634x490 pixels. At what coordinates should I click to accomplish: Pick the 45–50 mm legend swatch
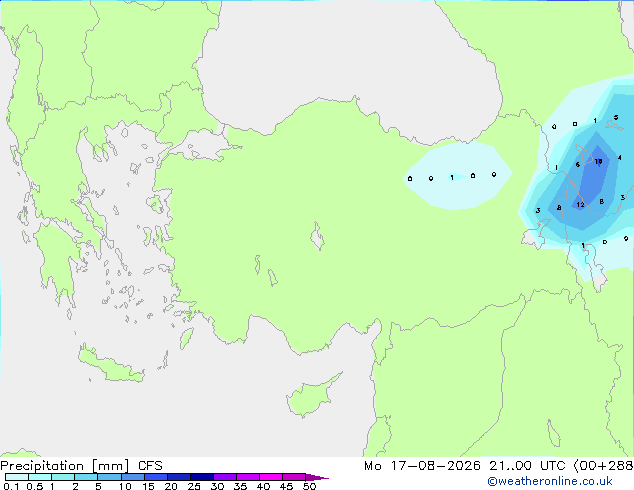pos(294,477)
